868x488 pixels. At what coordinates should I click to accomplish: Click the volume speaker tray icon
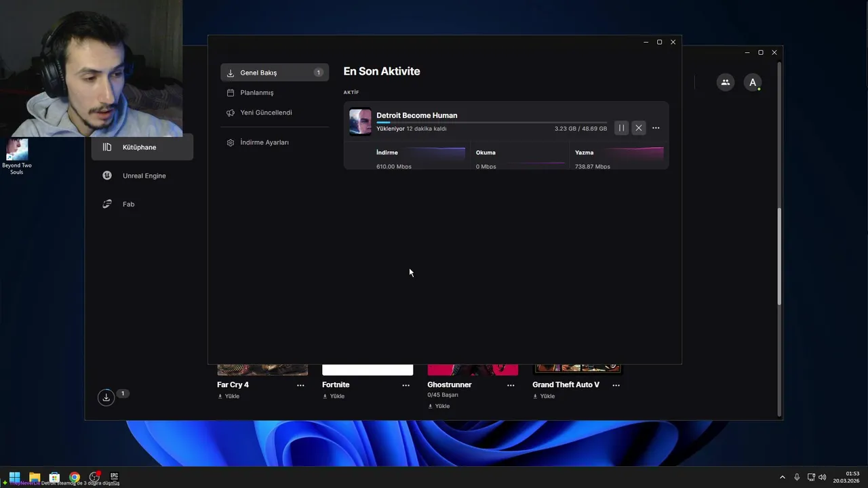[x=823, y=477]
